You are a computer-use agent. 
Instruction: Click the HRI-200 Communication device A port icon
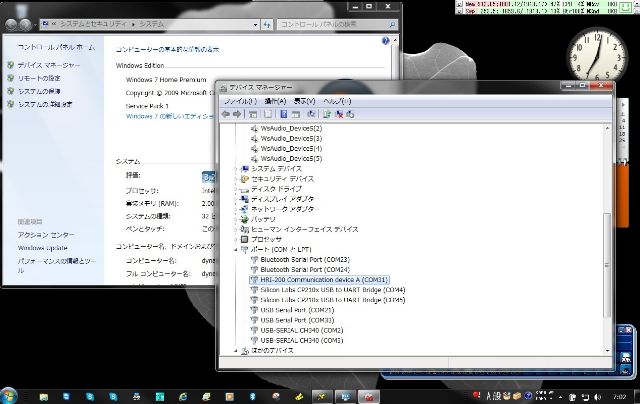click(x=253, y=280)
